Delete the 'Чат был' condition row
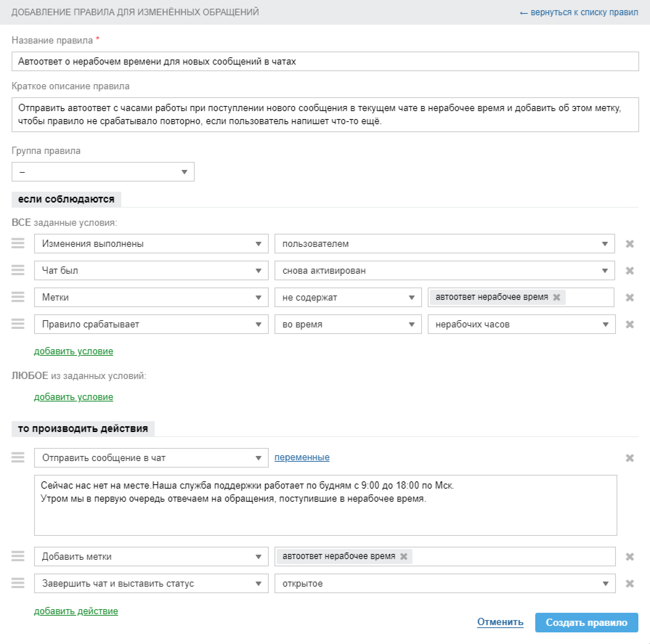 (630, 271)
